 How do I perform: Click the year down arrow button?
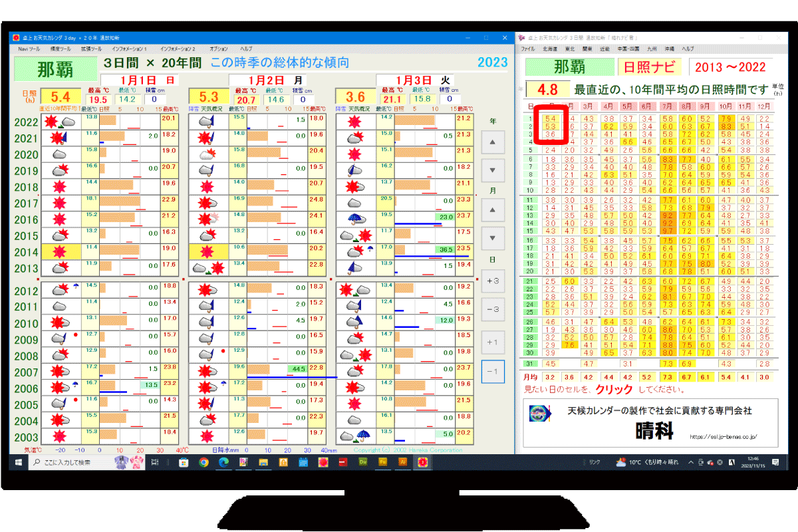[x=492, y=170]
